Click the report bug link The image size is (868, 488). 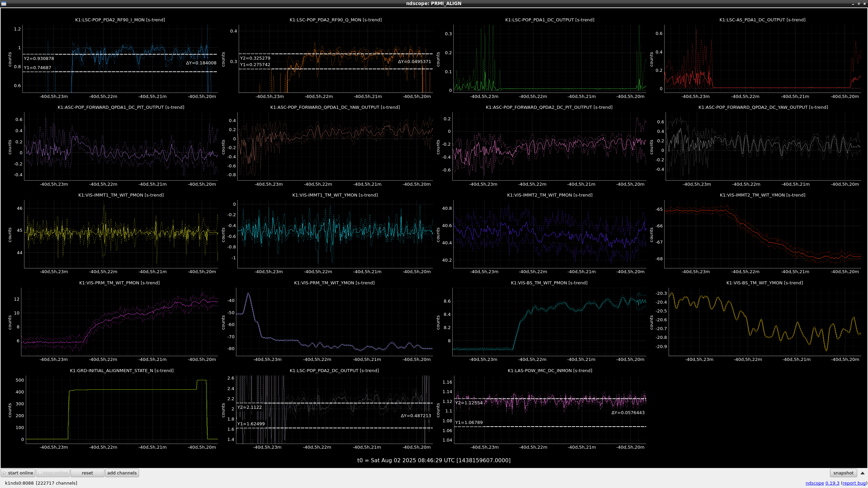pos(854,483)
